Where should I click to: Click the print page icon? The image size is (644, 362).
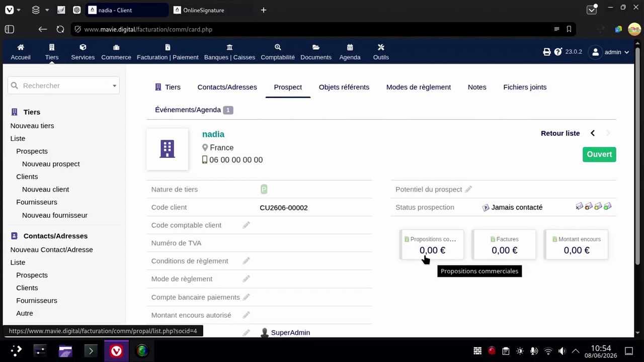click(547, 52)
